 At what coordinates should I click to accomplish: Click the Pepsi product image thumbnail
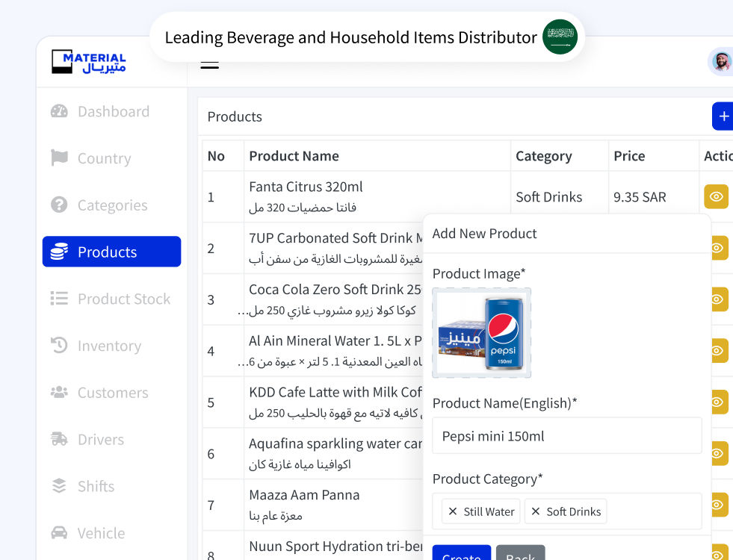point(482,333)
